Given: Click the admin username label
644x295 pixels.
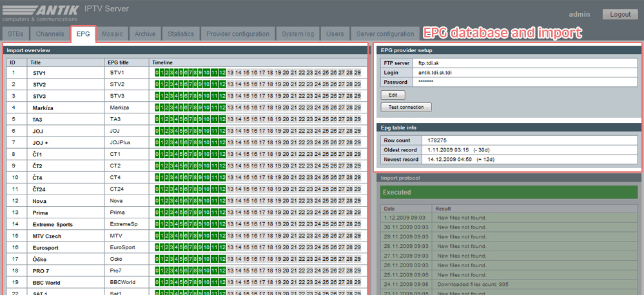Looking at the screenshot, I should tap(580, 14).
